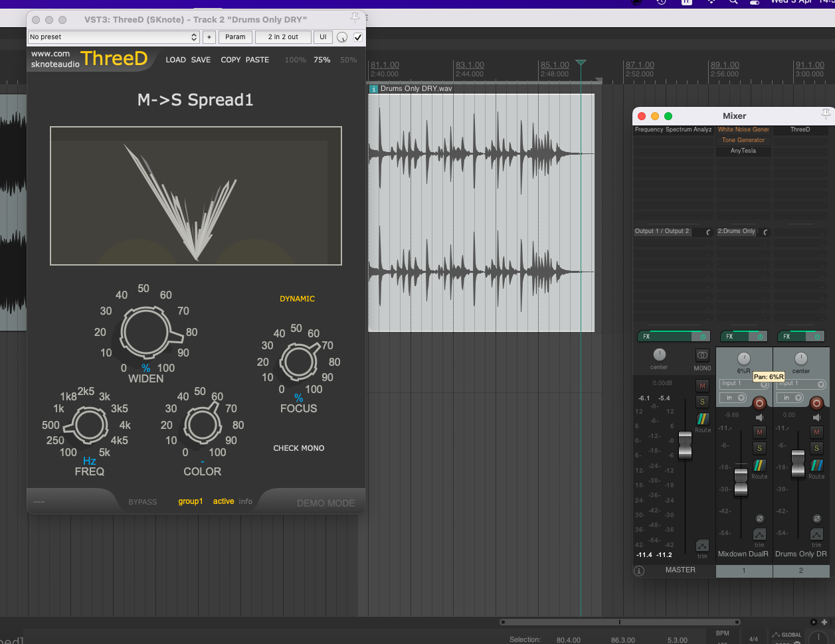Click the Param button in ThreeD header
This screenshot has height=644, width=835.
pyautogui.click(x=235, y=37)
